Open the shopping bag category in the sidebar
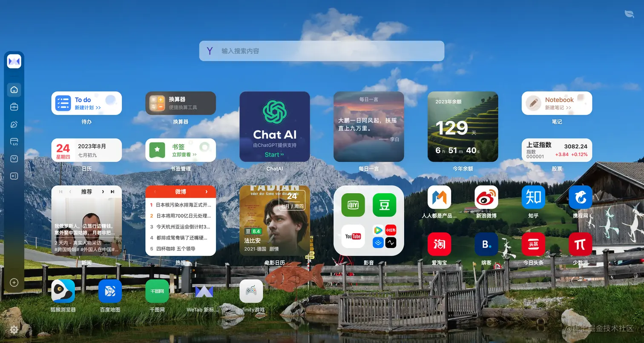 (14, 159)
